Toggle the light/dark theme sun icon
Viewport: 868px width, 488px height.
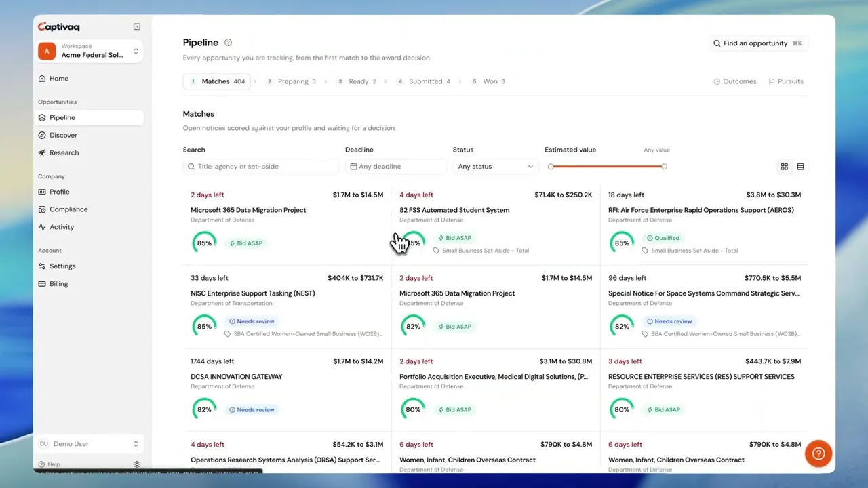(x=137, y=464)
